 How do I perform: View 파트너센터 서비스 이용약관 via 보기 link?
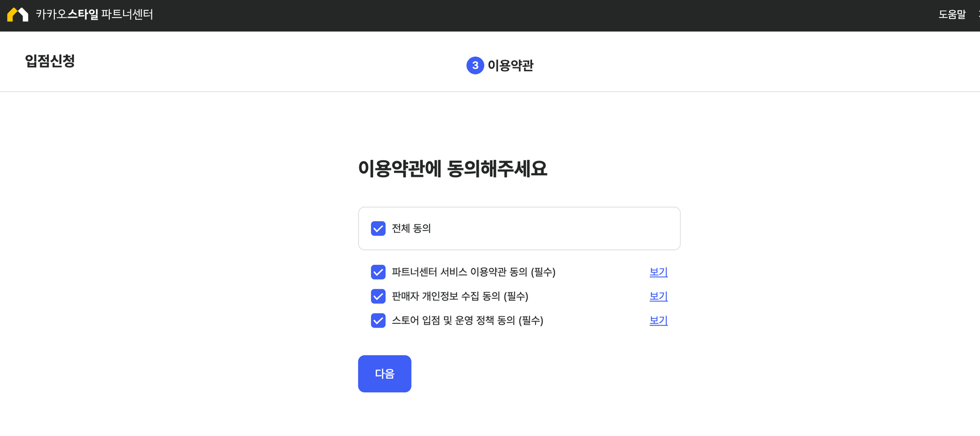point(659,272)
